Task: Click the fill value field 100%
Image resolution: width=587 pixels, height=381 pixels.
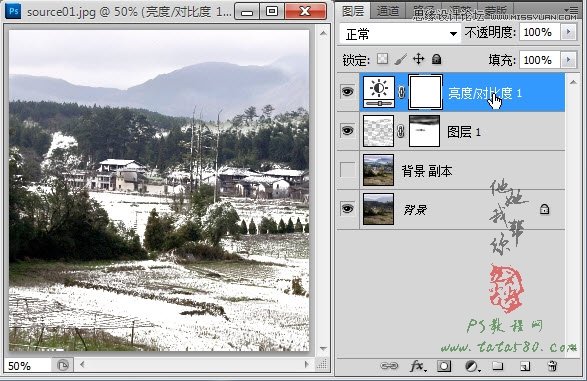Action: [x=539, y=60]
